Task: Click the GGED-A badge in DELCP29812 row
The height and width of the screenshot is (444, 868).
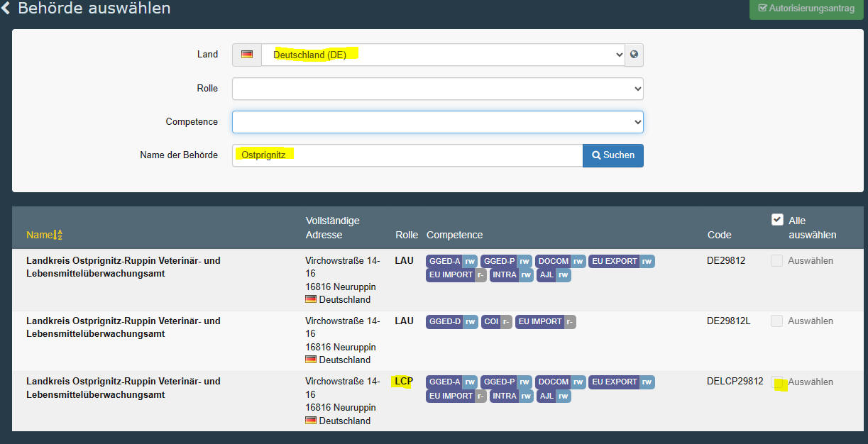Action: point(451,382)
